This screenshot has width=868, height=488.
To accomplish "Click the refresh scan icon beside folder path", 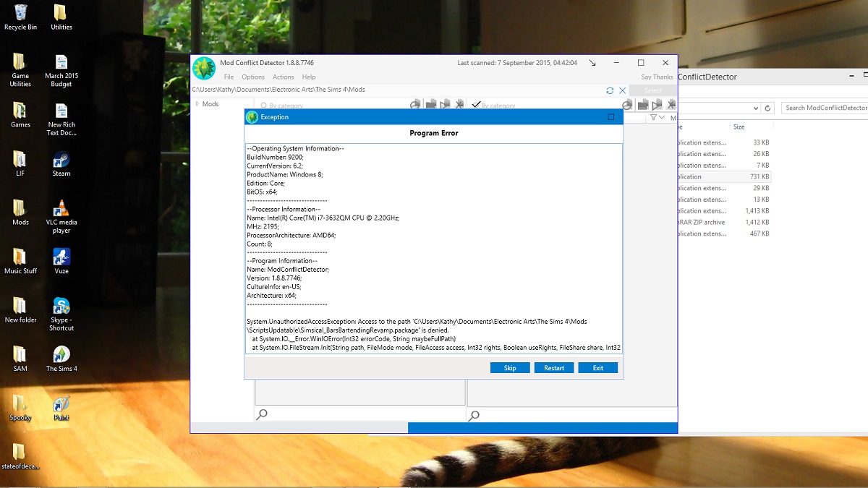I will click(610, 90).
